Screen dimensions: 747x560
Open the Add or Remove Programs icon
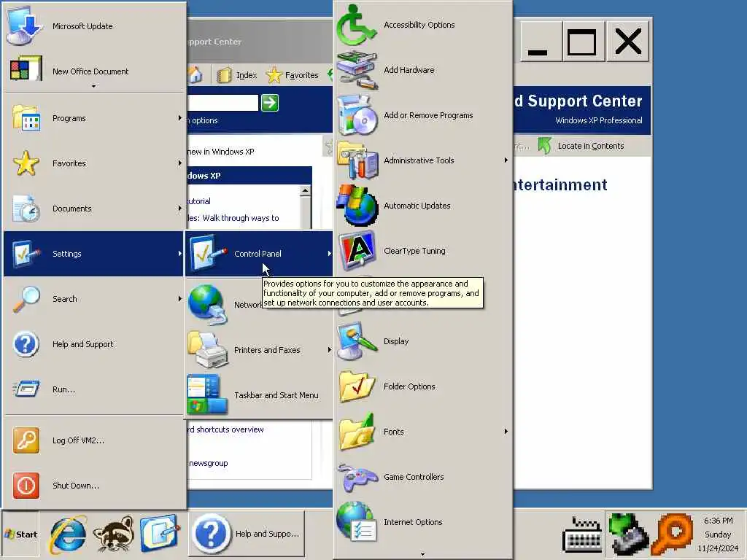356,115
